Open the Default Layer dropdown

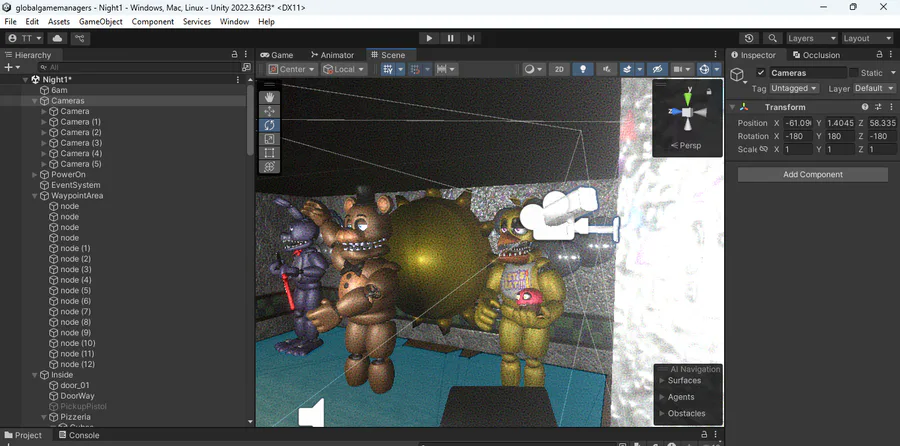tap(874, 88)
